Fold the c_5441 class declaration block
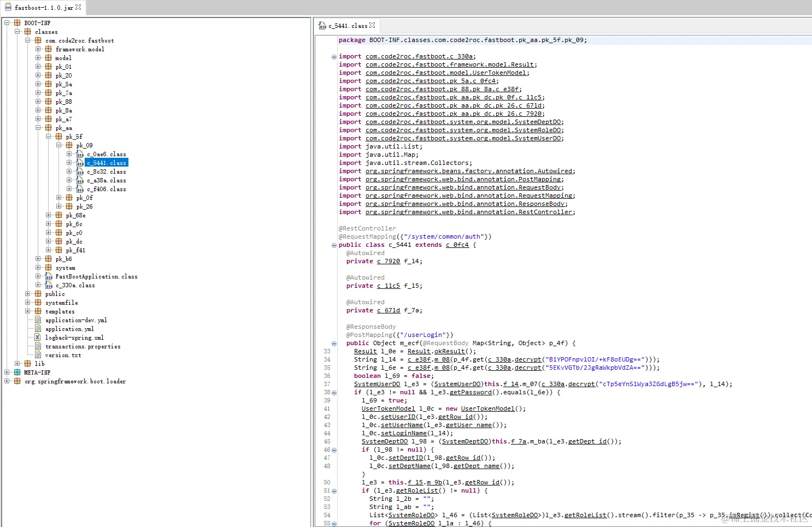Viewport: 812px width, 527px height. click(334, 245)
